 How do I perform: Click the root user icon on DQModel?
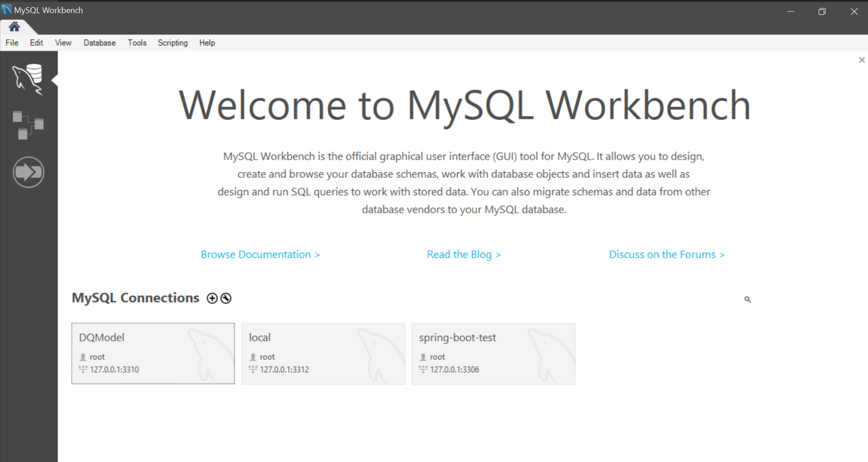point(83,357)
